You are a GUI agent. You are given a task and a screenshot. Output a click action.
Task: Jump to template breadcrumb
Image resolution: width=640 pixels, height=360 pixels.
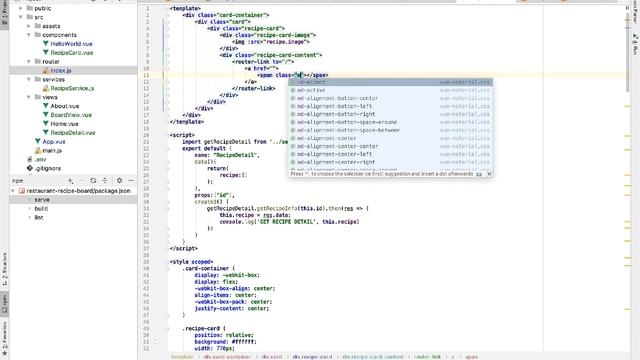coord(182,357)
